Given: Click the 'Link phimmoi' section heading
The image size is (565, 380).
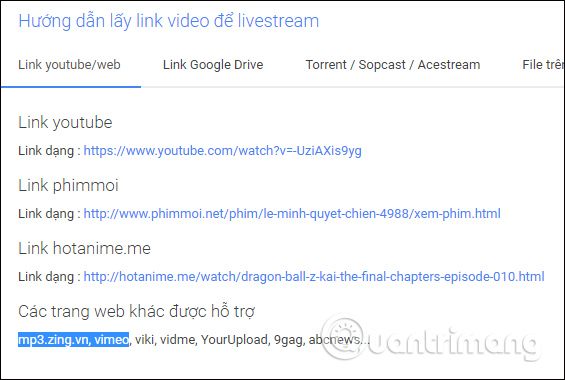Looking at the screenshot, I should (x=68, y=185).
